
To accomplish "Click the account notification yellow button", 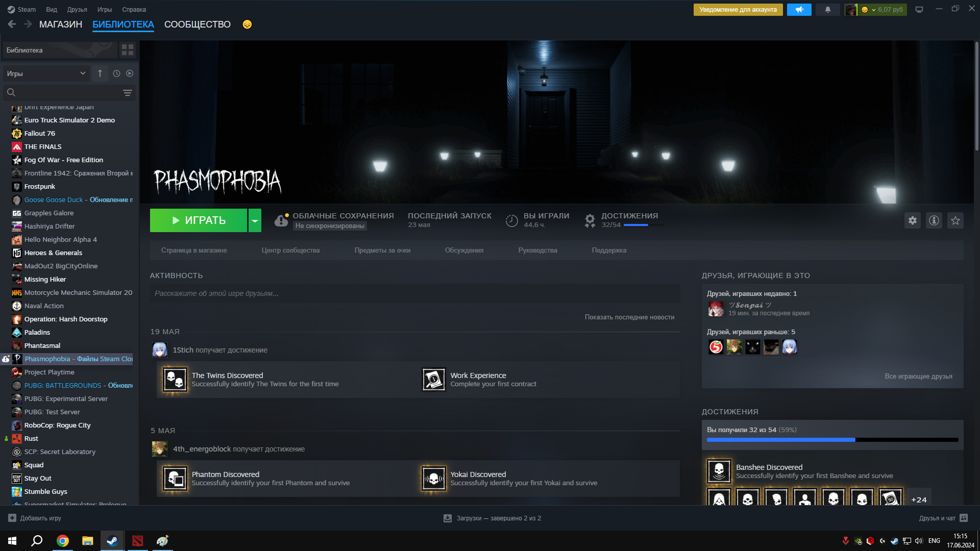I will click(x=738, y=10).
